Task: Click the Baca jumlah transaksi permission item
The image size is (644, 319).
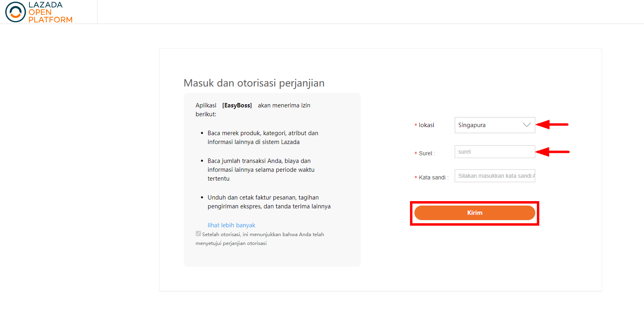Action: tap(261, 170)
